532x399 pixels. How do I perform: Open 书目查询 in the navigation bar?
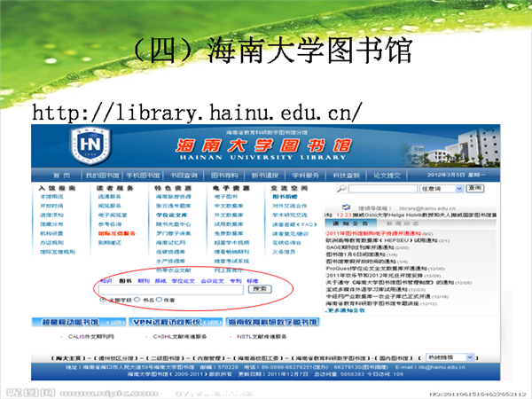click(x=184, y=176)
